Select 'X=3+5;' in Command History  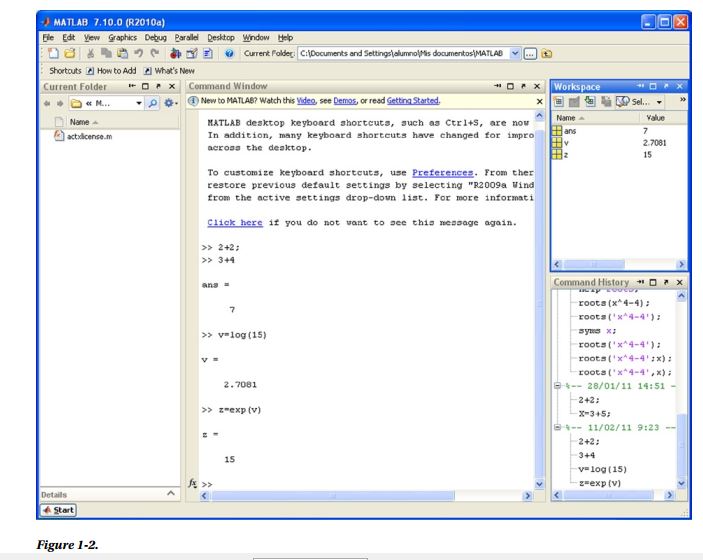(x=595, y=414)
